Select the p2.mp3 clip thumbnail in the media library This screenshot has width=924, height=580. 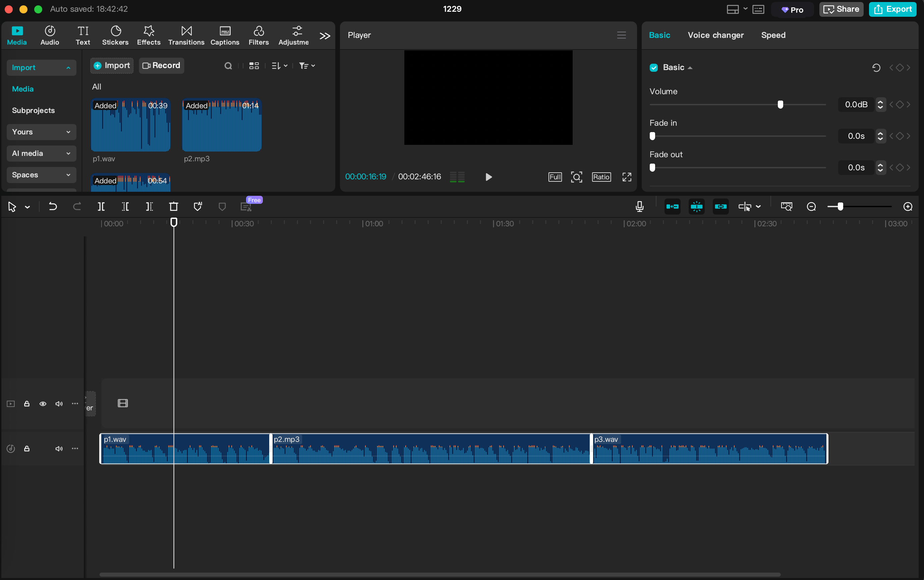pos(221,125)
